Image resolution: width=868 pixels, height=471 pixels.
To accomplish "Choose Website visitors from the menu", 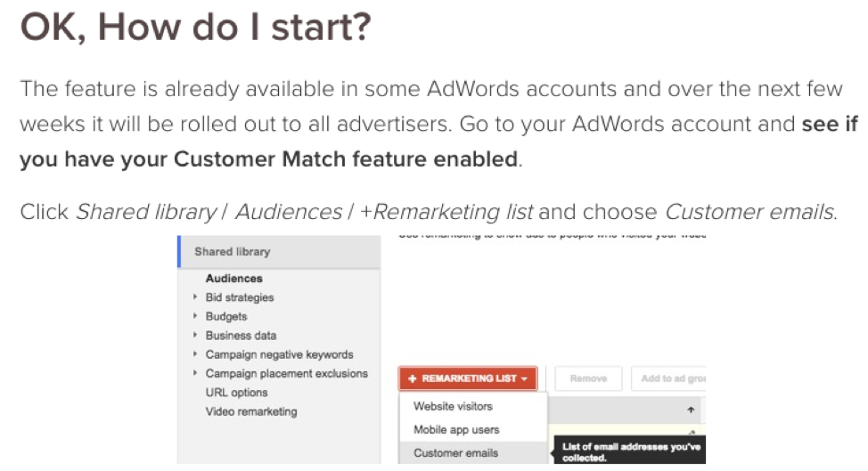I will tap(453, 406).
